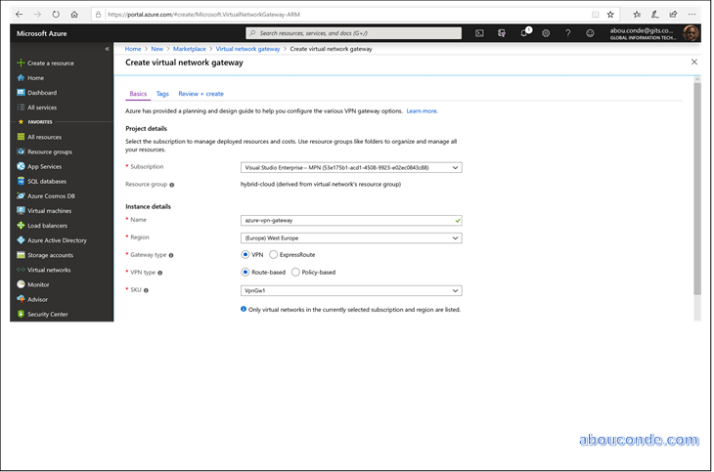Click the help question mark icon
This screenshot has height=472, width=714.
point(568,33)
